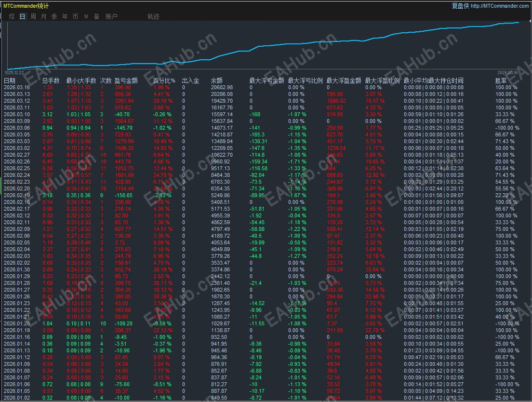Viewport: 532px width, 402px height.
Task: Click balance value 19429.70
Action: pos(222,101)
